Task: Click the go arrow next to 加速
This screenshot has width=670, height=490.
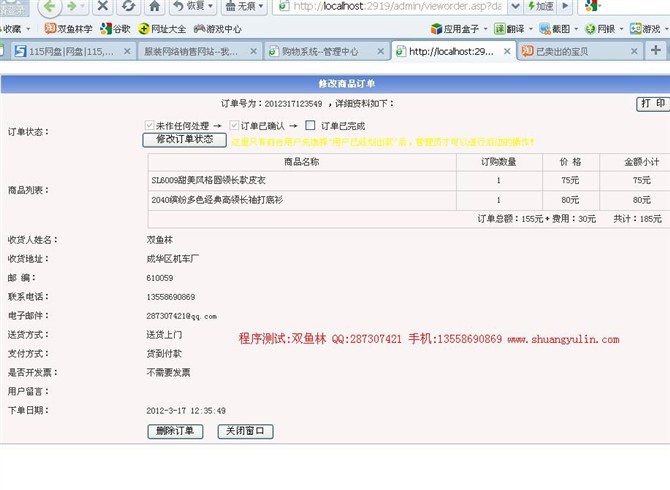Action: tap(565, 6)
